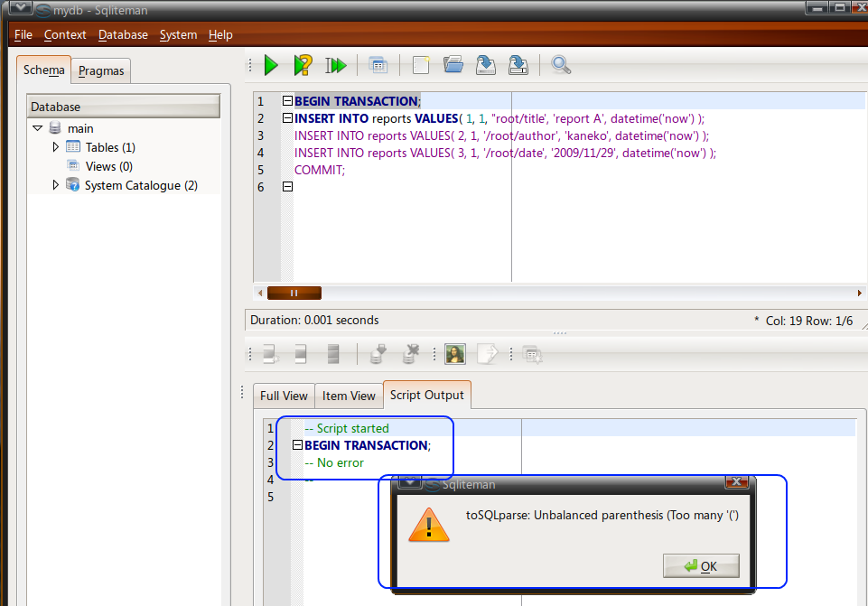Click the create view table icon in the editor toolbar
The image size is (868, 606).
pyautogui.click(x=378, y=65)
